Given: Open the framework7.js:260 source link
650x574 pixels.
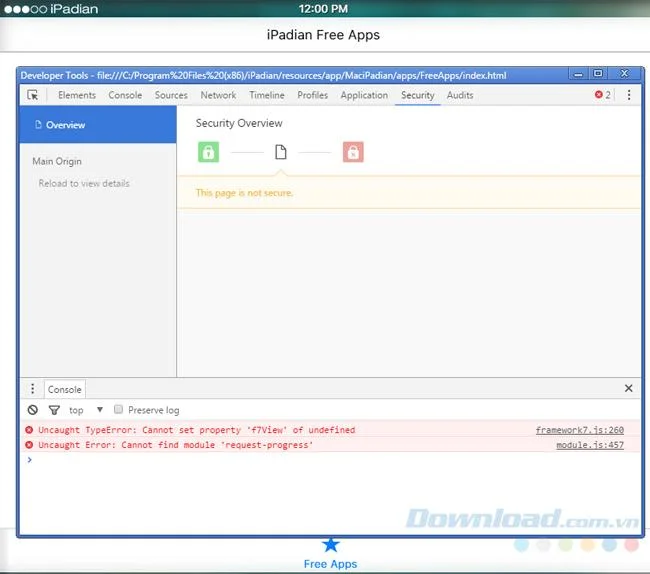Looking at the screenshot, I should pos(580,430).
